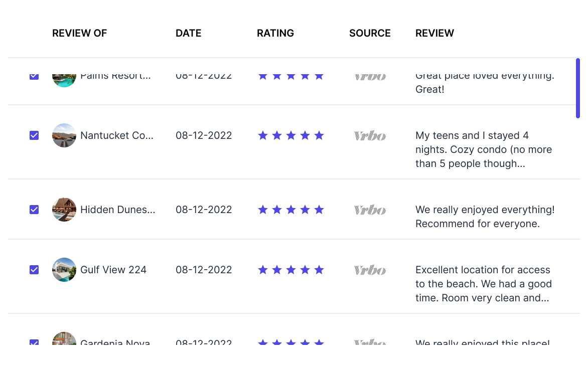The width and height of the screenshot is (588, 373).
Task: Uncheck the Palms Resort review checkbox
Action: point(34,75)
